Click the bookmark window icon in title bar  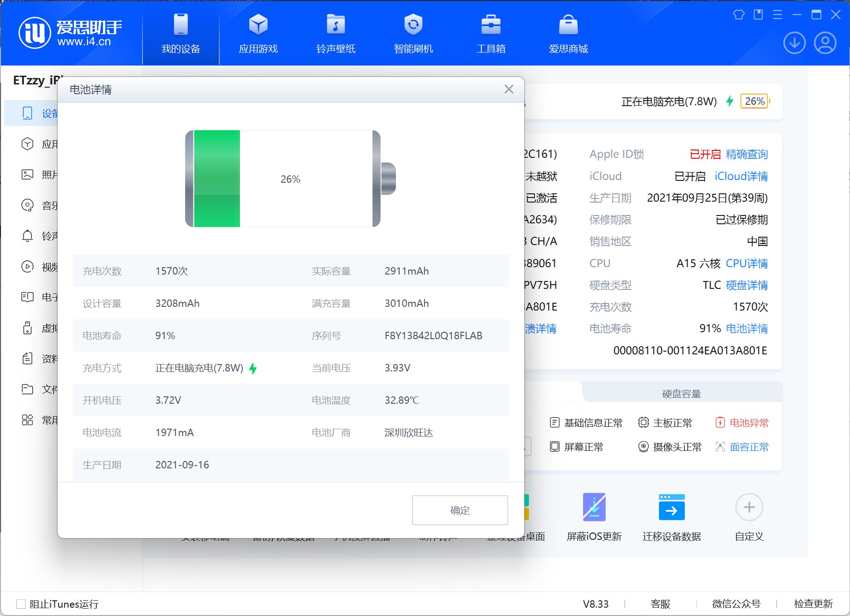(x=758, y=15)
